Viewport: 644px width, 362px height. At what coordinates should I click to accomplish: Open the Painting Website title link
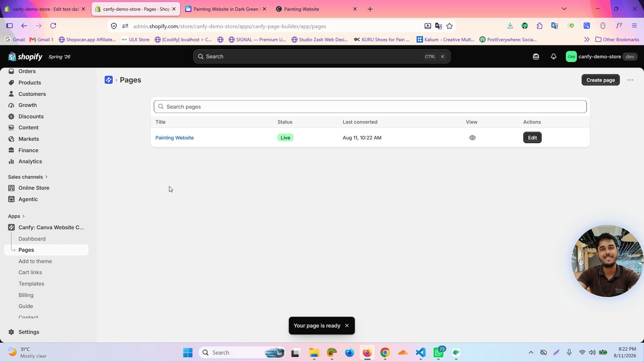tap(175, 138)
